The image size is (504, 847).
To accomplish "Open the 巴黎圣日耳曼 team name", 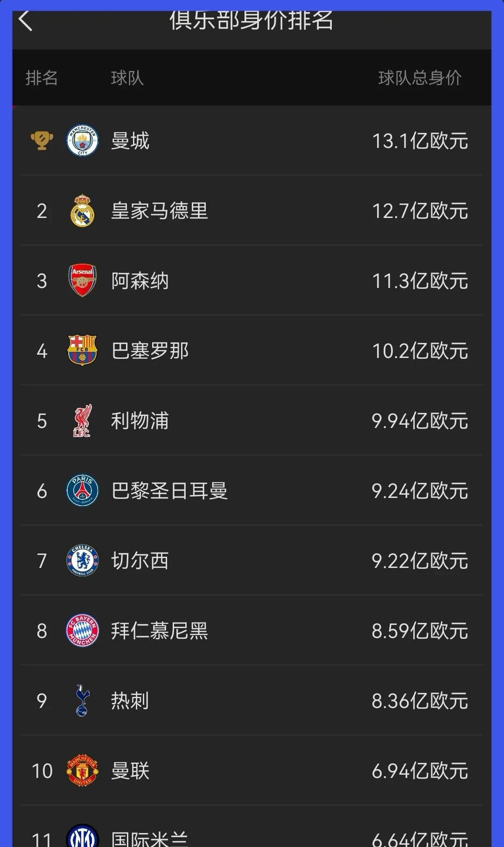I will click(169, 491).
